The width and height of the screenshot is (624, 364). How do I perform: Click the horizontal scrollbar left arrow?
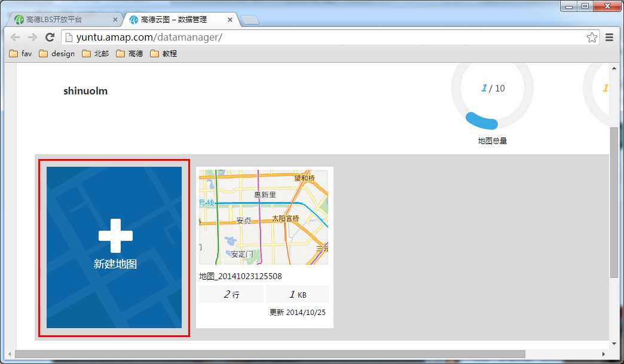(x=10, y=354)
